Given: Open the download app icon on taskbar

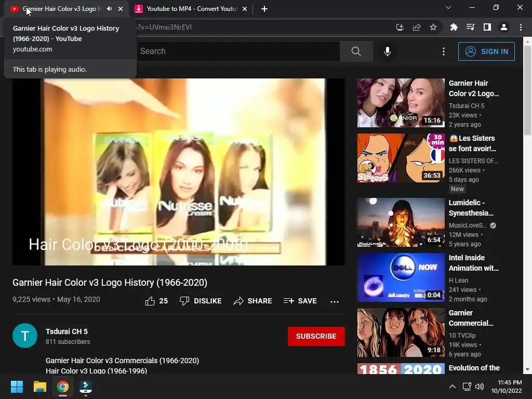Looking at the screenshot, I should click(x=86, y=387).
